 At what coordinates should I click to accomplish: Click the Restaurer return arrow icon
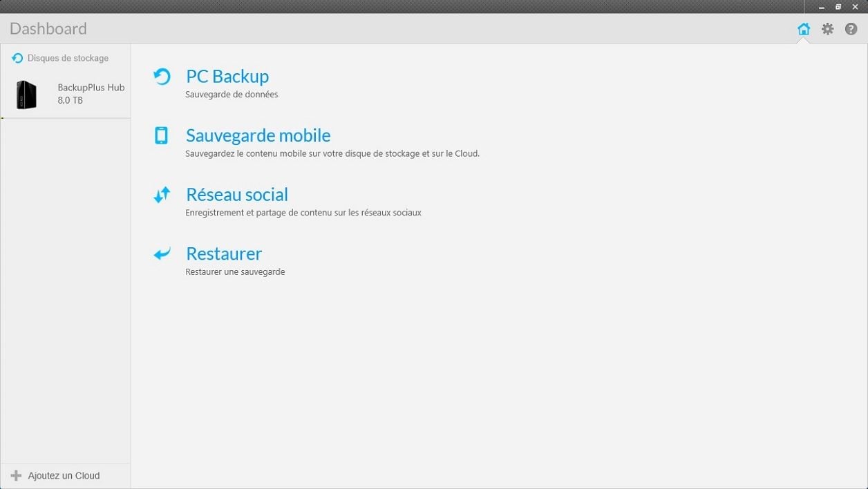coord(162,254)
